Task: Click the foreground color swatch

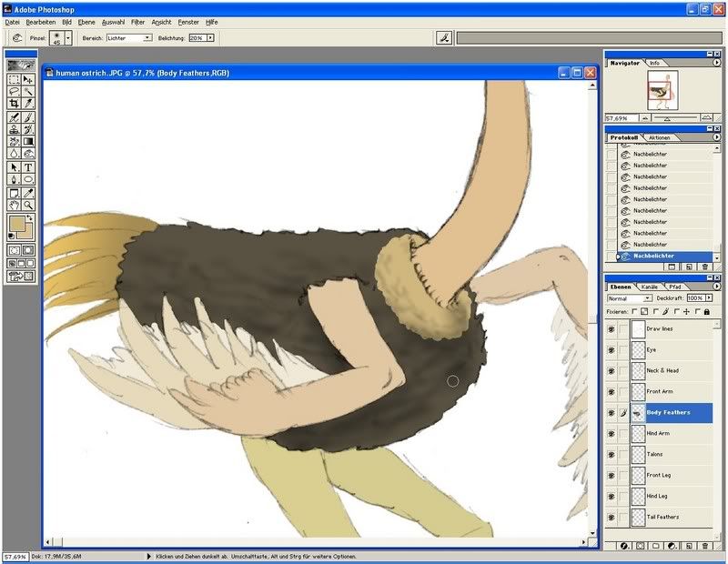Action: (x=16, y=224)
